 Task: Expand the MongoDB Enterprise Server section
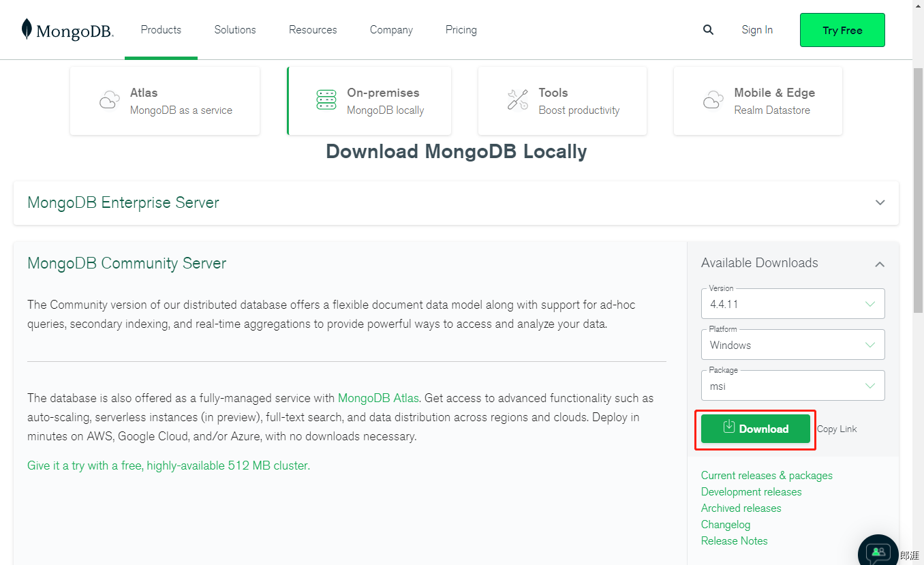[456, 203]
